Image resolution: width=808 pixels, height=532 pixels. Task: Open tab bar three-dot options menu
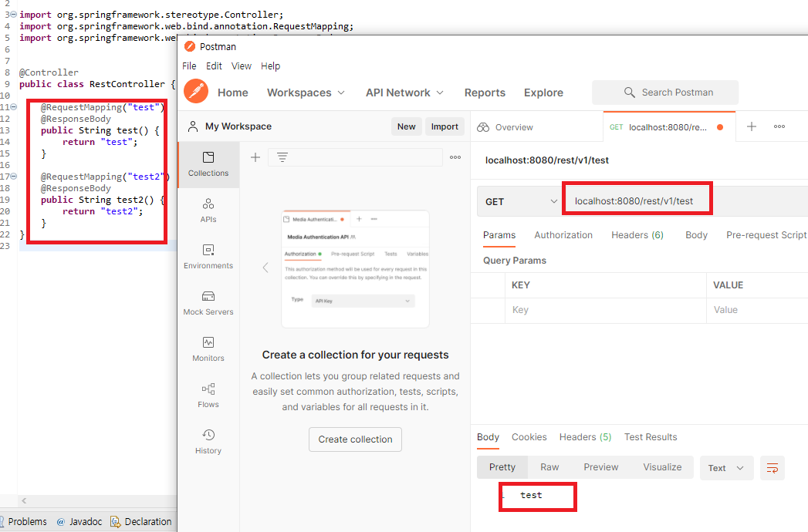click(779, 126)
